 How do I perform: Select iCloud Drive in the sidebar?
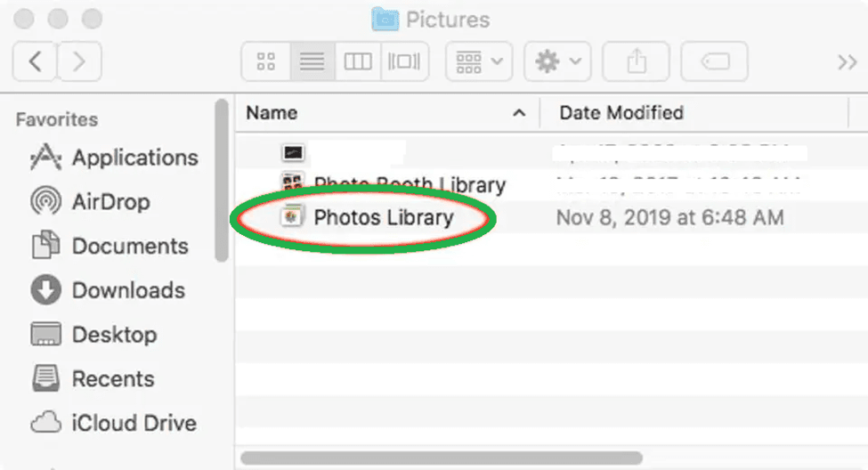pyautogui.click(x=134, y=423)
